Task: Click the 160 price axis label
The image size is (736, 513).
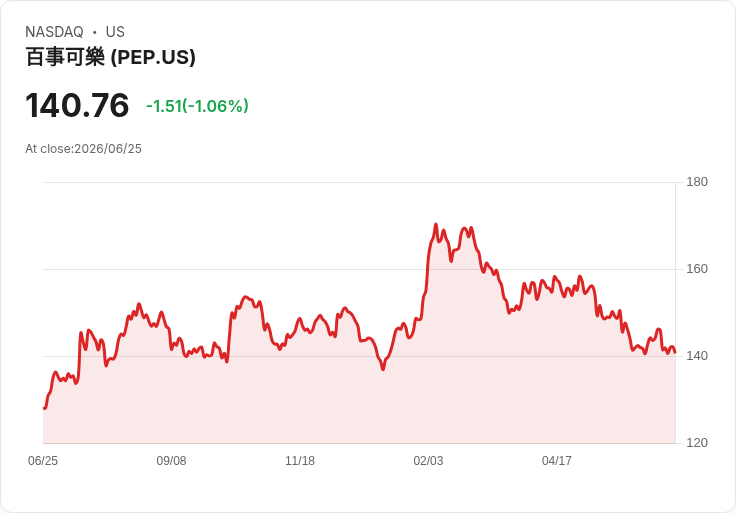Action: (697, 269)
